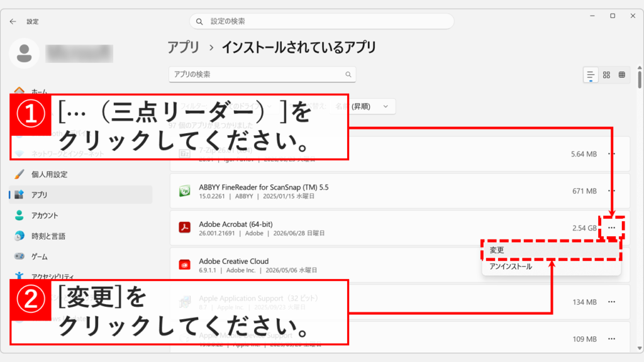The width and height of the screenshot is (644, 362).
Task: Click the アカウント person icon
Action: 19,215
